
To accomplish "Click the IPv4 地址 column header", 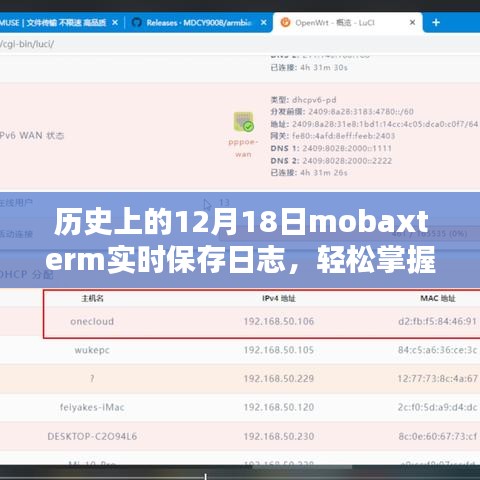I will pyautogui.click(x=279, y=298).
